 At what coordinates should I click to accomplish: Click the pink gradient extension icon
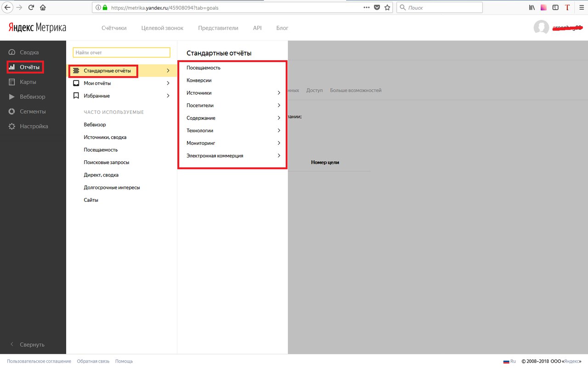pos(543,7)
